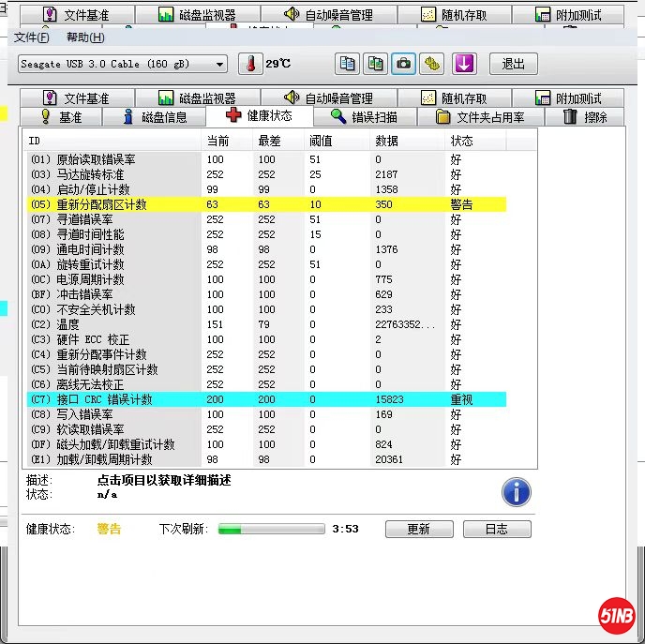The height and width of the screenshot is (644, 645).
Task: Click the copy screenshot to clipboard icon
Action: click(x=375, y=64)
